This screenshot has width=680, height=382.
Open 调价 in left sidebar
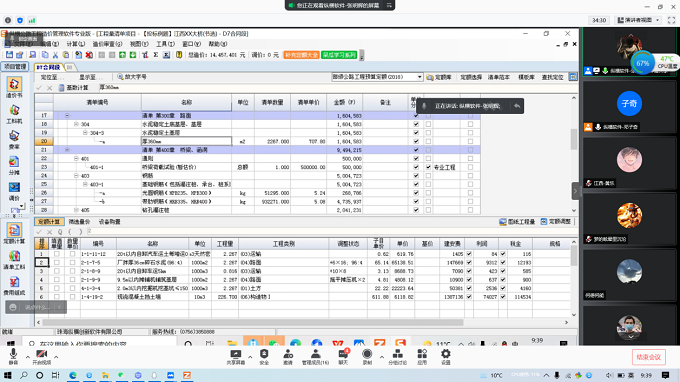click(x=14, y=191)
